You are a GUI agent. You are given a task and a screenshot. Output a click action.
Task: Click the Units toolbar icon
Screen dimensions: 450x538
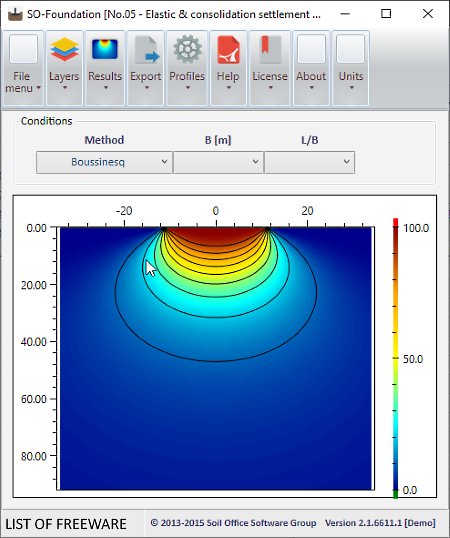tap(351, 49)
